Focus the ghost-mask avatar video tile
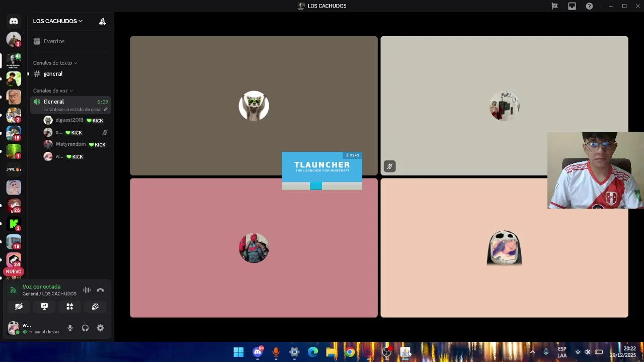Viewport: 644px width, 362px height. tap(504, 248)
